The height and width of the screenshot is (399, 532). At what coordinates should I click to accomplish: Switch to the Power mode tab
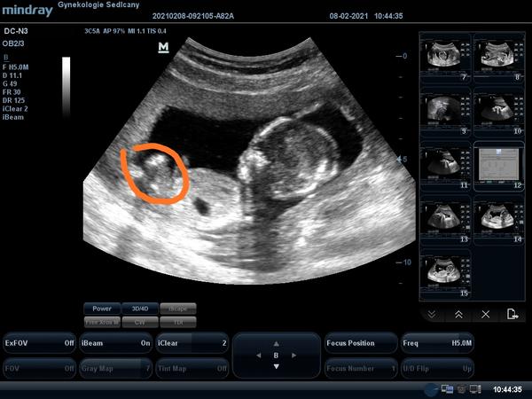(101, 309)
